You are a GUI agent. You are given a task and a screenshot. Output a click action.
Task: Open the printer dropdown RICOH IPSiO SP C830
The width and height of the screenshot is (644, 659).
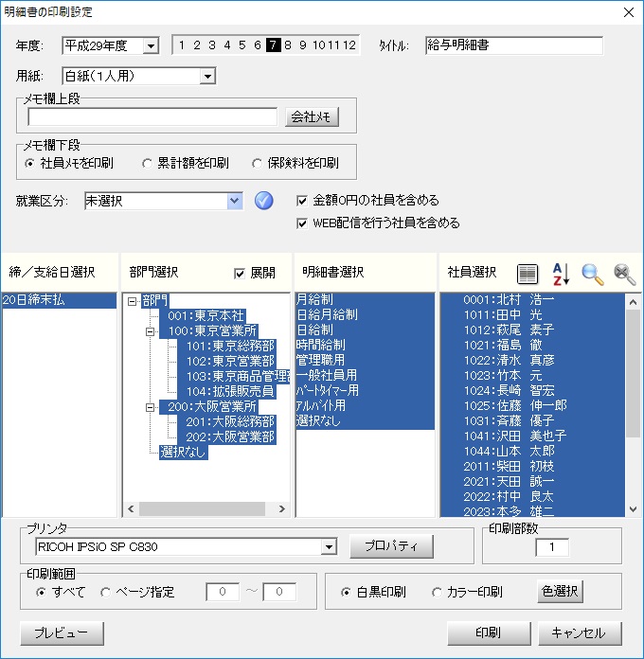coord(329,547)
